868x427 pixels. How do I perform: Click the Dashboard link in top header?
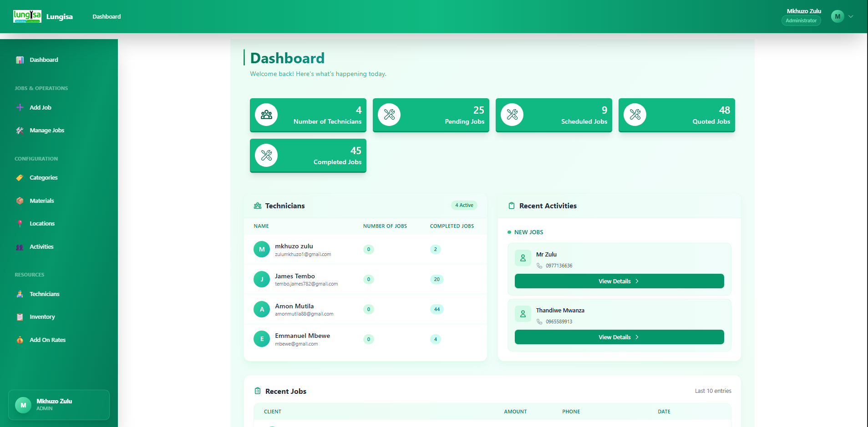(107, 17)
